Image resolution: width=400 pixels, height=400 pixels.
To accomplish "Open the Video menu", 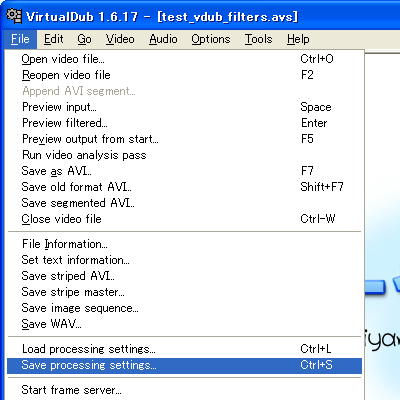I will (120, 39).
